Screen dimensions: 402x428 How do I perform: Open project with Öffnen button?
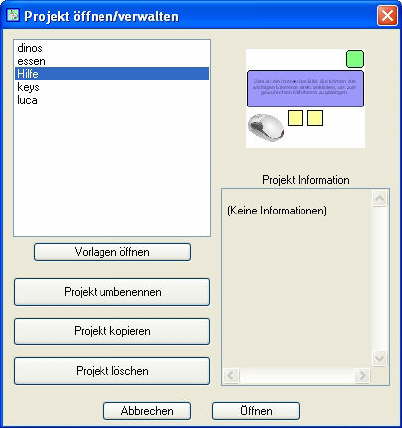(x=256, y=411)
